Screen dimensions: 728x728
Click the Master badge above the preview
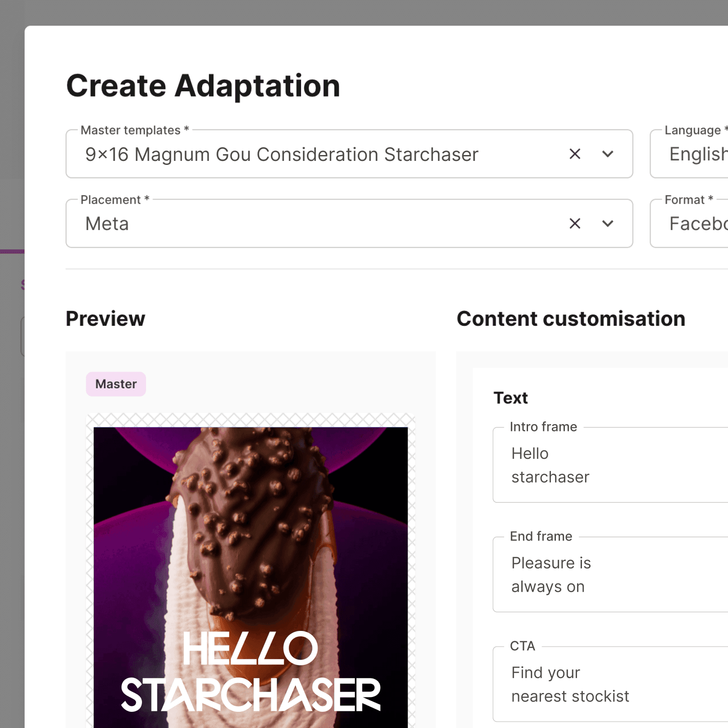(x=115, y=384)
